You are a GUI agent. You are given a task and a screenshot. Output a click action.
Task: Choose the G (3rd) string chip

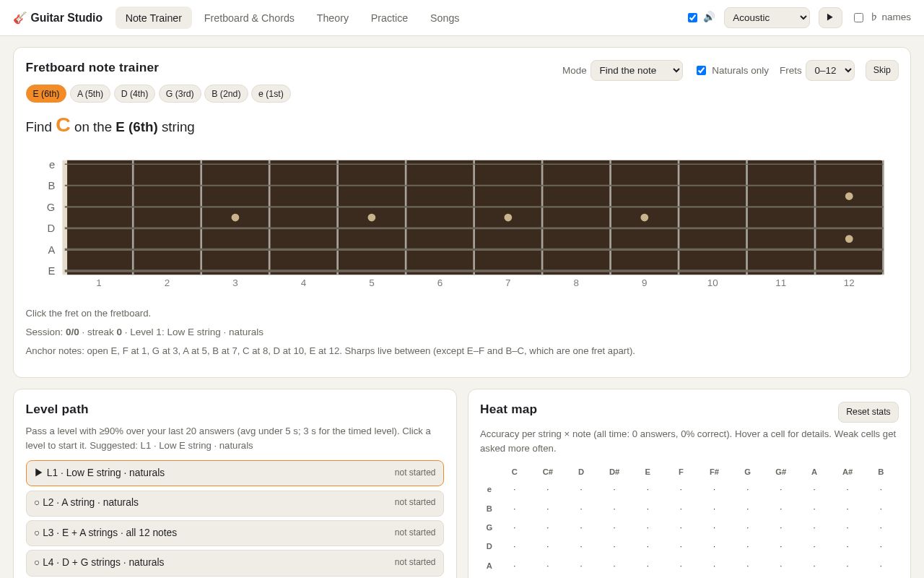coord(180,94)
